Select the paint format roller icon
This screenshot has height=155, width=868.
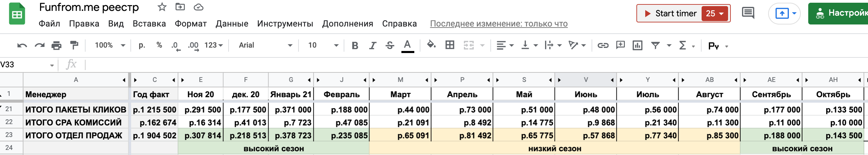pos(74,45)
